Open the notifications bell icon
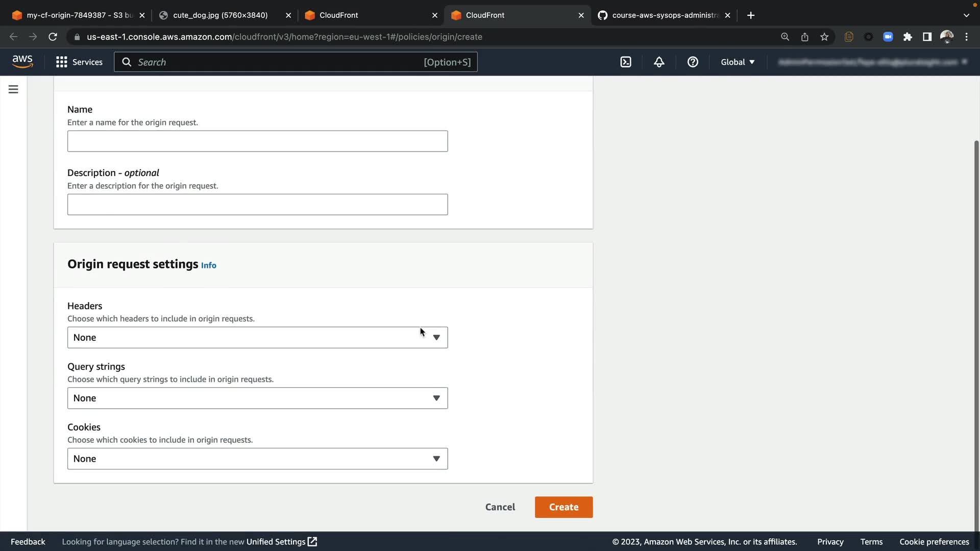Image resolution: width=980 pixels, height=551 pixels. click(x=659, y=62)
